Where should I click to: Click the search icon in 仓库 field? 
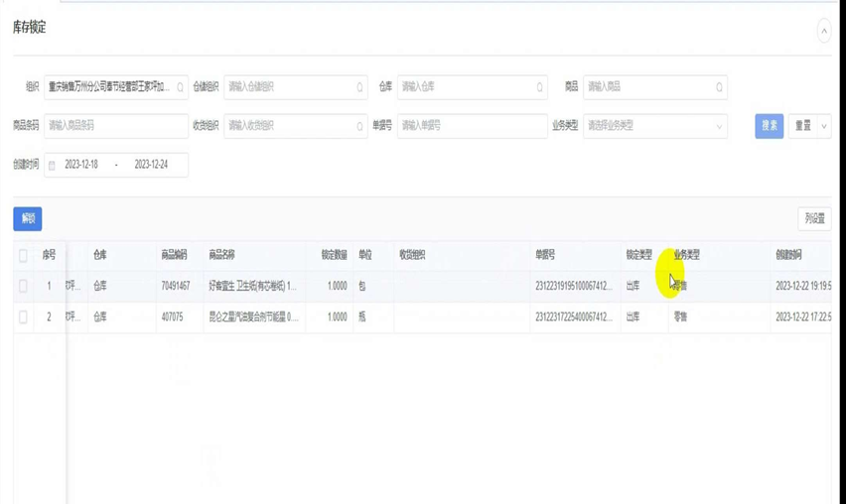539,87
